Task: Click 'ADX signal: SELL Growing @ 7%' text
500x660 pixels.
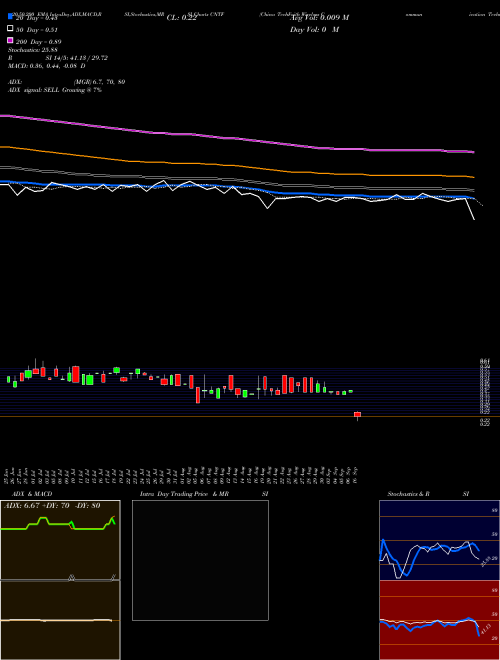Action: [x=55, y=90]
